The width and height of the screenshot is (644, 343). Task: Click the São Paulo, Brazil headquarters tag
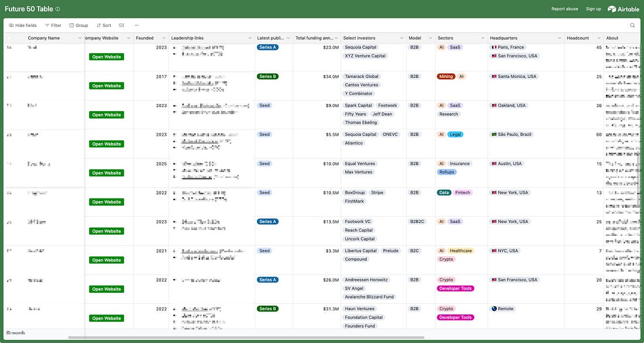[512, 134]
